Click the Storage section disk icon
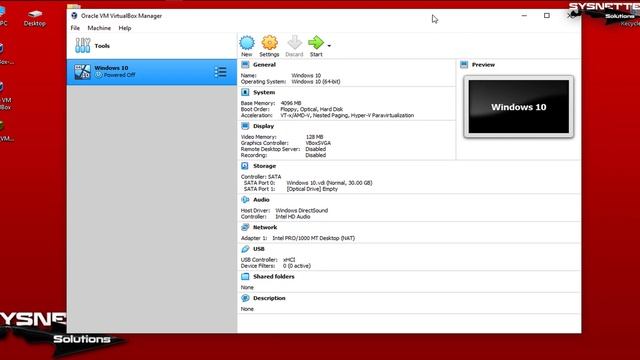This screenshot has width=640, height=360. (245, 166)
